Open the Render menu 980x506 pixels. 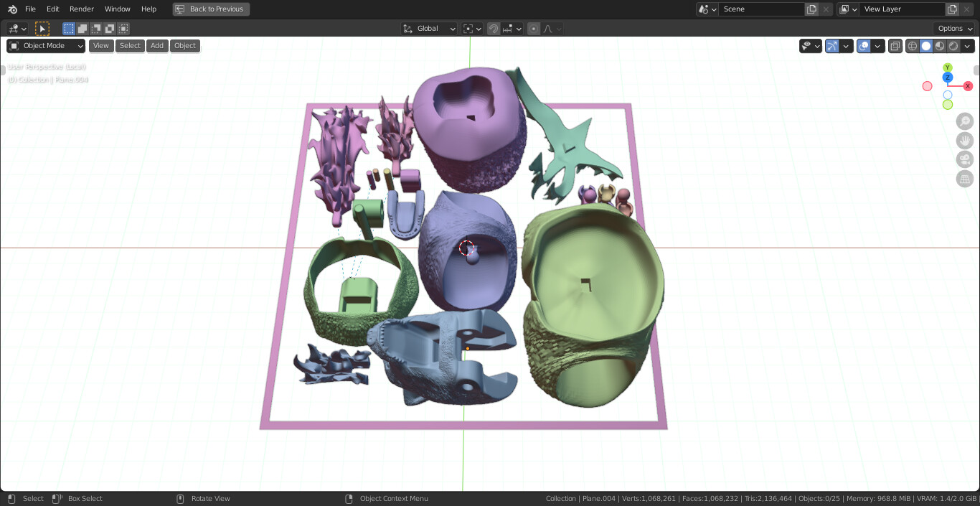point(81,9)
